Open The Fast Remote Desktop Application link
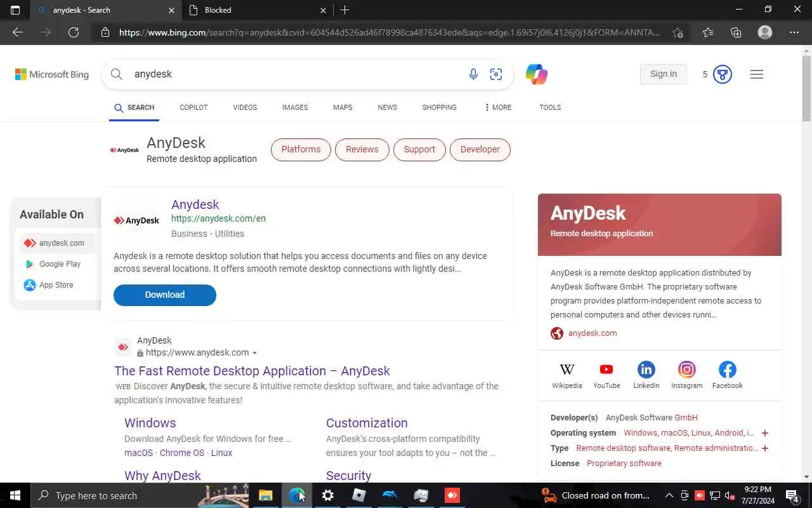This screenshot has width=812, height=508. click(x=252, y=371)
